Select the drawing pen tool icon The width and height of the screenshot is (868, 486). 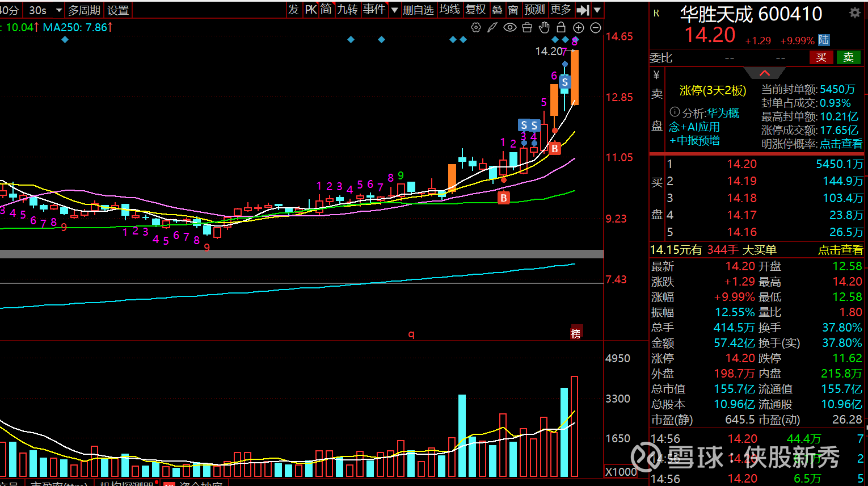point(492,27)
